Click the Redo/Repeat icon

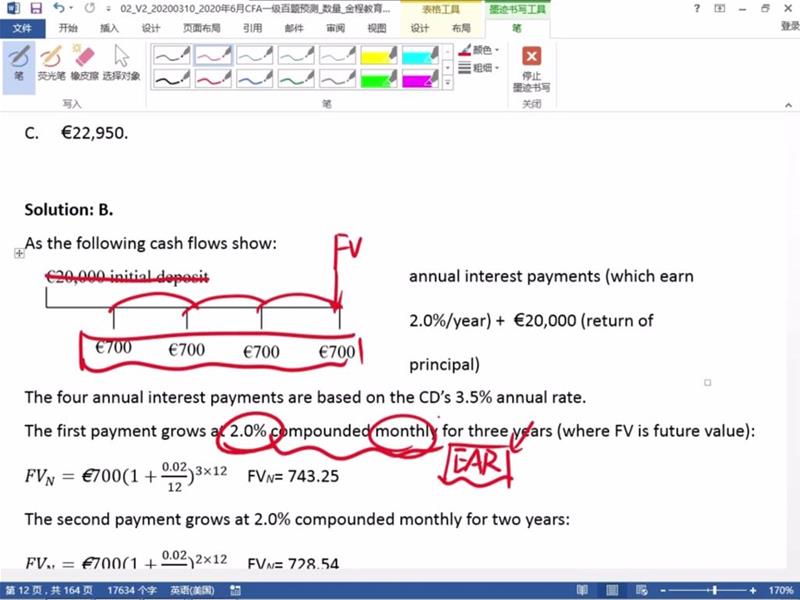(x=90, y=8)
